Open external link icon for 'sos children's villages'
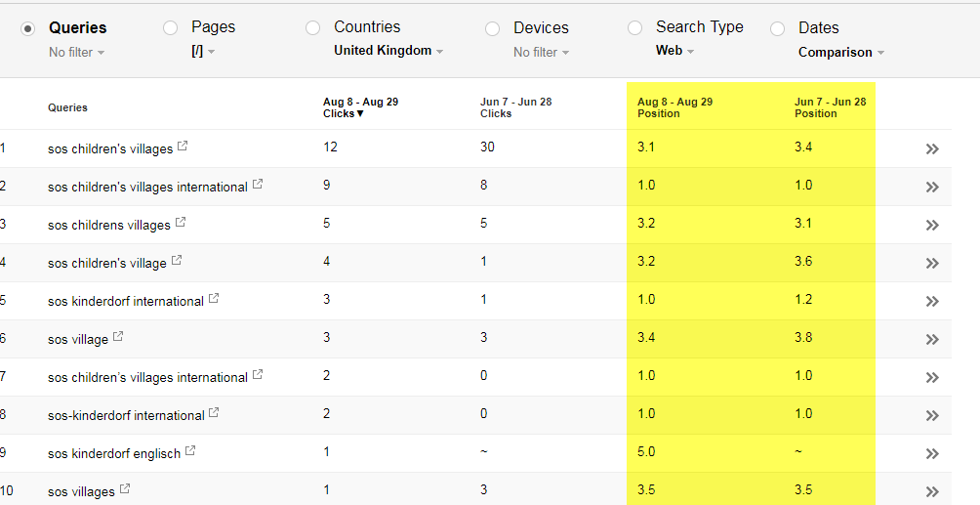 183,147
